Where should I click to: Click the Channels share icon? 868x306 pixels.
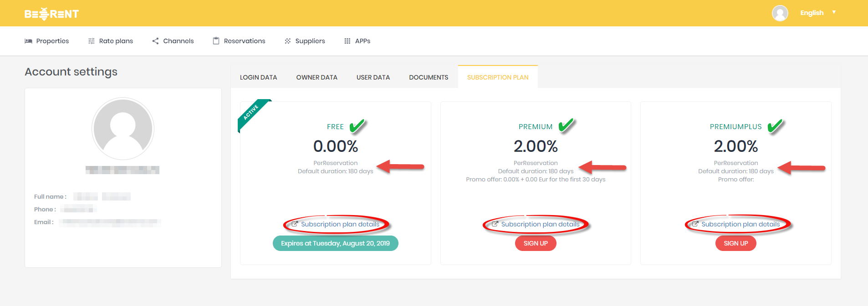click(x=155, y=41)
